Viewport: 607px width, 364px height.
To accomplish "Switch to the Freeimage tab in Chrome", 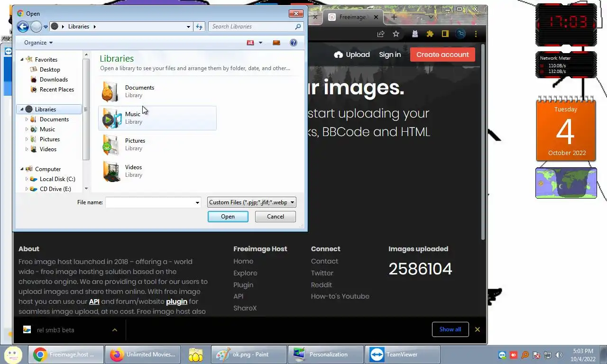I will point(352,17).
